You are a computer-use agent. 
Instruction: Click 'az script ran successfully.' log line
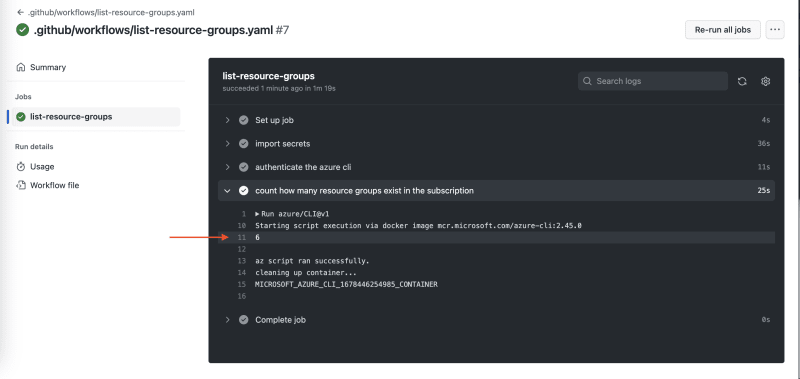pyautogui.click(x=312, y=261)
